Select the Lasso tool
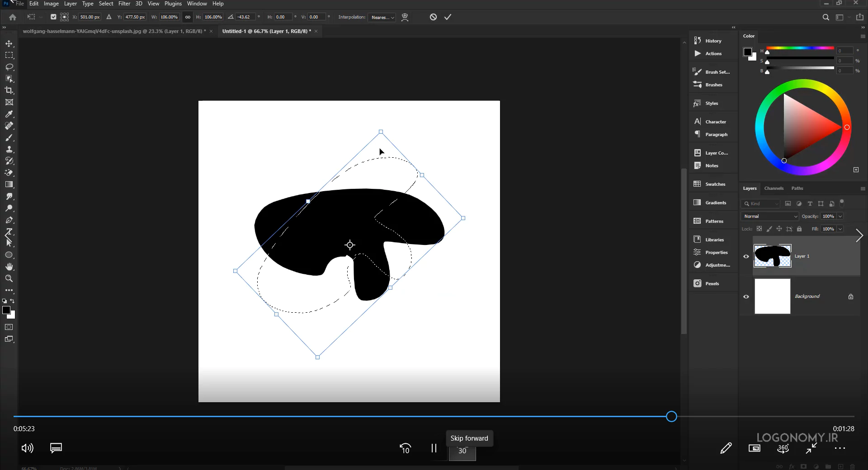 [9, 67]
